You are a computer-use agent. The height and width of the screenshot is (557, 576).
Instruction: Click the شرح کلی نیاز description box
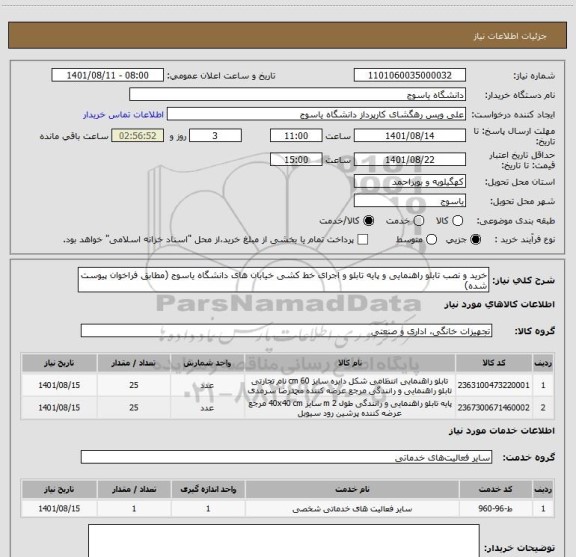[284, 280]
